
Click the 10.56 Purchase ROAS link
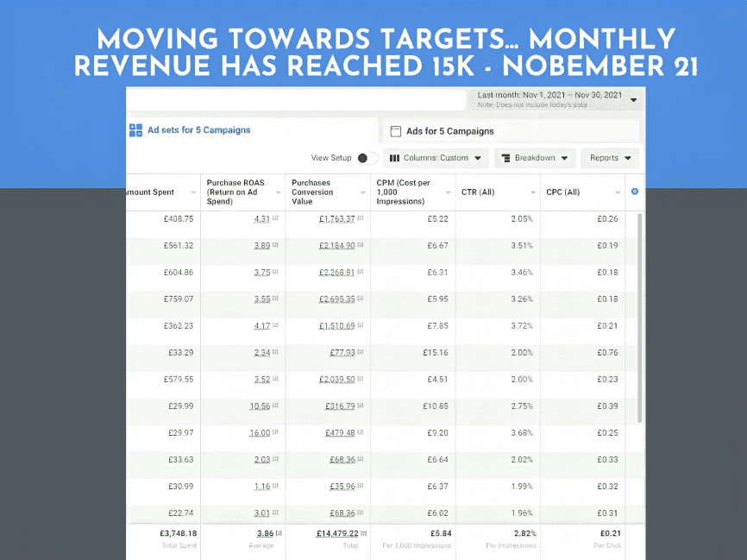tap(260, 406)
